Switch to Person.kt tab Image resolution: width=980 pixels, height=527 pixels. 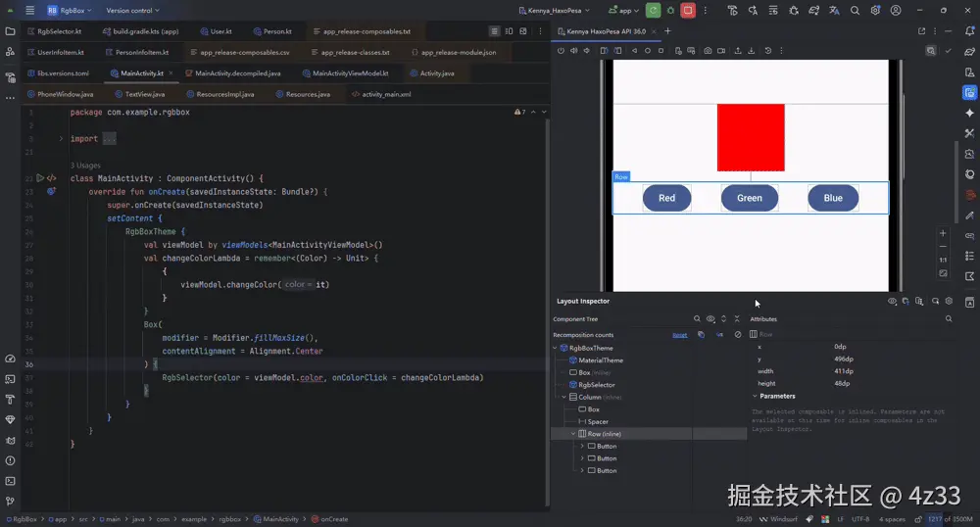(272, 31)
